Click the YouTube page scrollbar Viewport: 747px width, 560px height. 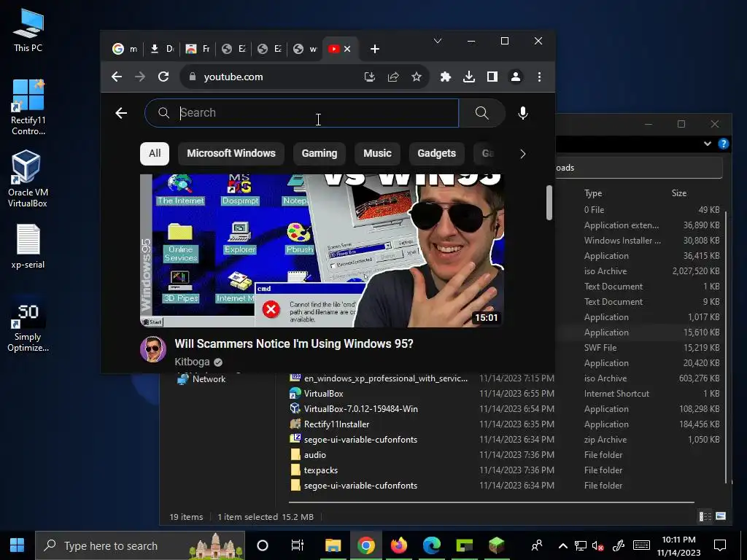click(549, 203)
